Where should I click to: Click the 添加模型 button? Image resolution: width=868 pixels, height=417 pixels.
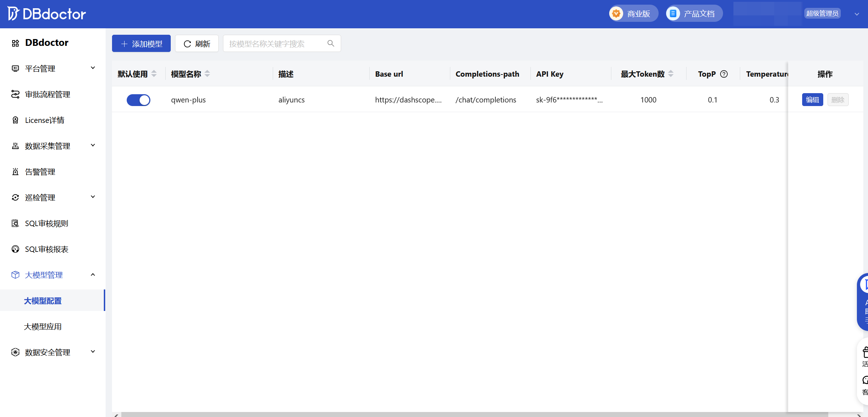141,43
